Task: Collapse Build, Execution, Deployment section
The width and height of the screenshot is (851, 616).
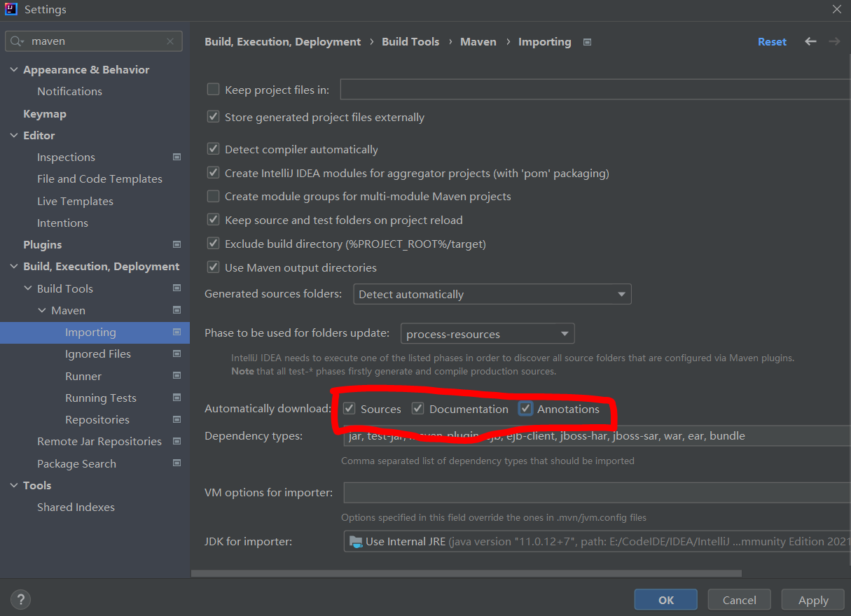Action: [x=14, y=267]
